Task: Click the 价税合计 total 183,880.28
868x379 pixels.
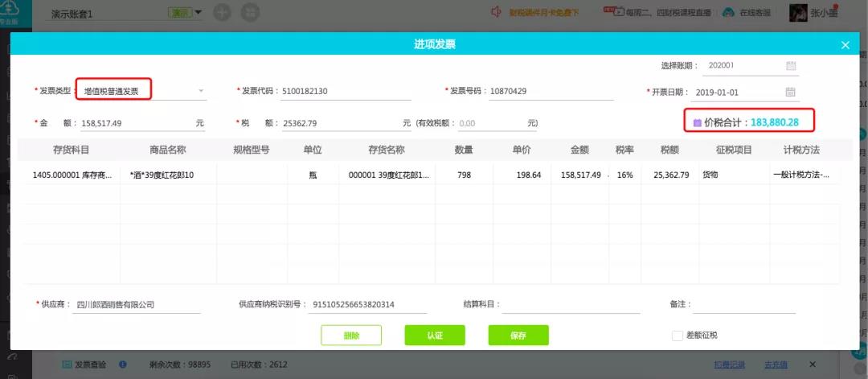Action: coord(775,122)
